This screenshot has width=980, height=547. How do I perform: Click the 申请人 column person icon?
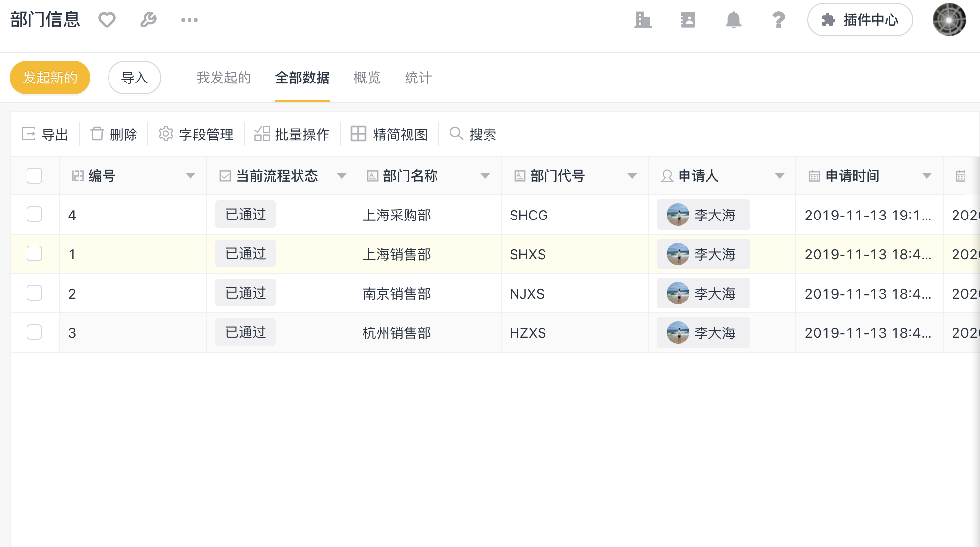coord(667,176)
